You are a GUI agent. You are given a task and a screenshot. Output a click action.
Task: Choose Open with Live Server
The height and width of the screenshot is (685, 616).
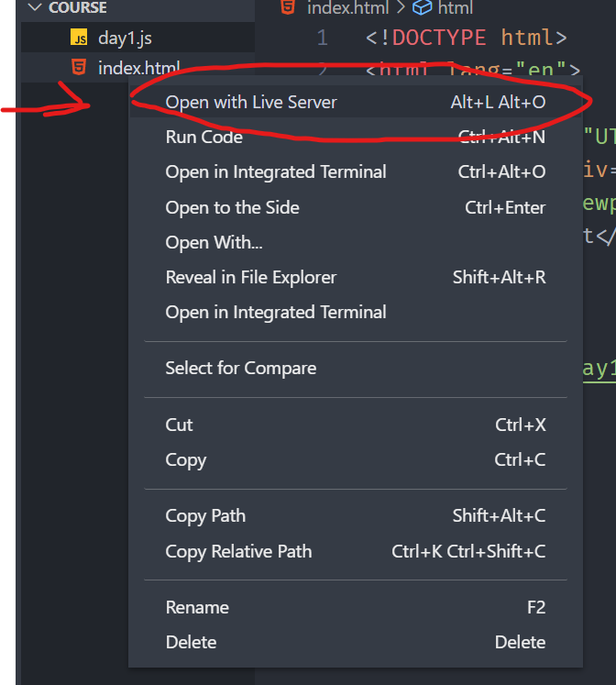tap(356, 102)
